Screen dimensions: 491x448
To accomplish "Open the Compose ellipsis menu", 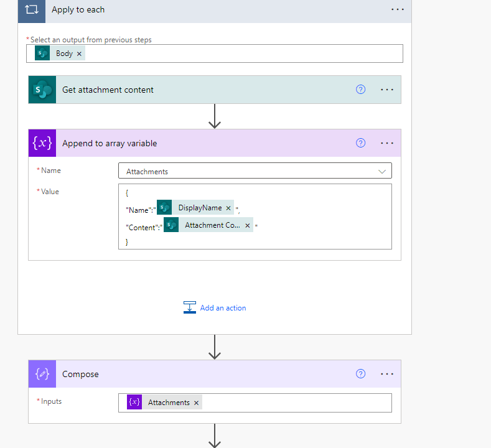I will pyautogui.click(x=386, y=374).
